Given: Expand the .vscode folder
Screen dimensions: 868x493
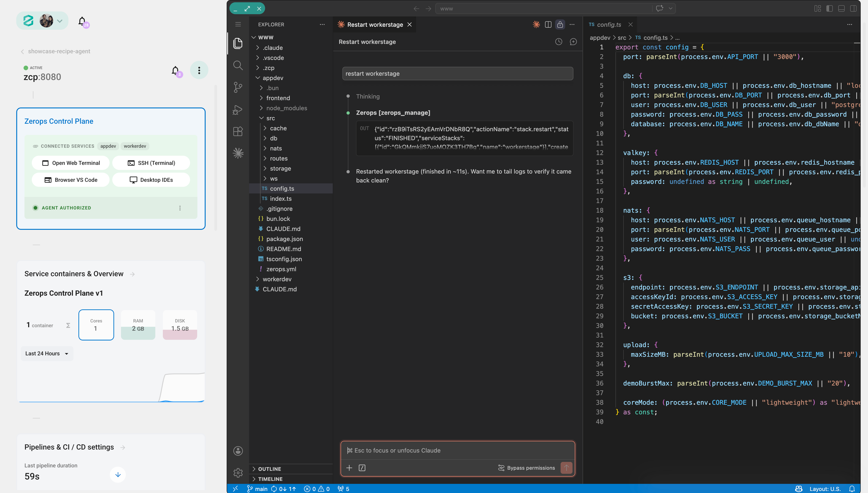Looking at the screenshot, I should tap(291, 58).
